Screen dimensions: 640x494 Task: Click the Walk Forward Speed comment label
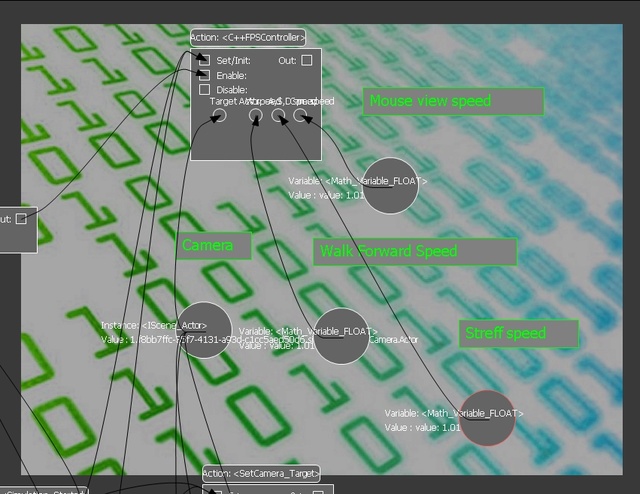point(415,251)
